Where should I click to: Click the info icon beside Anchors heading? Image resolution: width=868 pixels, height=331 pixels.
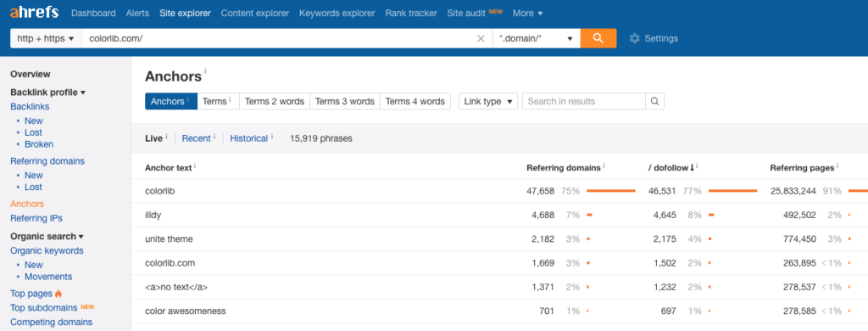pos(205,71)
